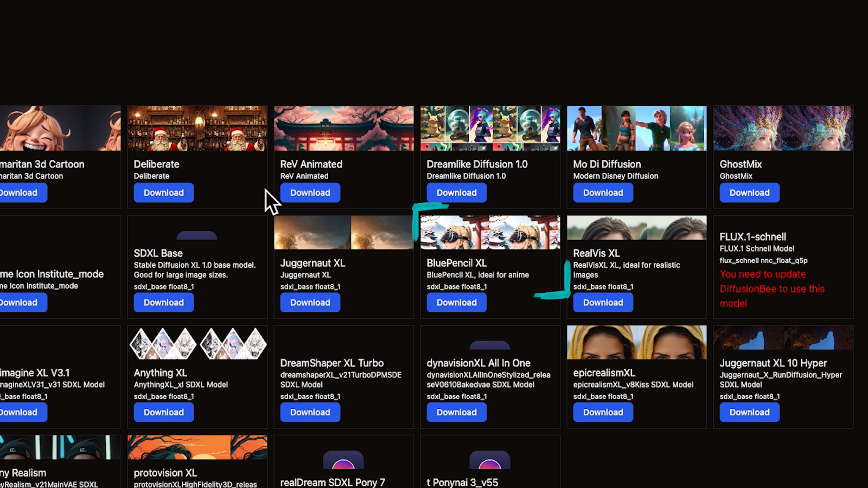Open Samaritan 3d Cartoon preview image
868x488 pixels.
[60, 128]
